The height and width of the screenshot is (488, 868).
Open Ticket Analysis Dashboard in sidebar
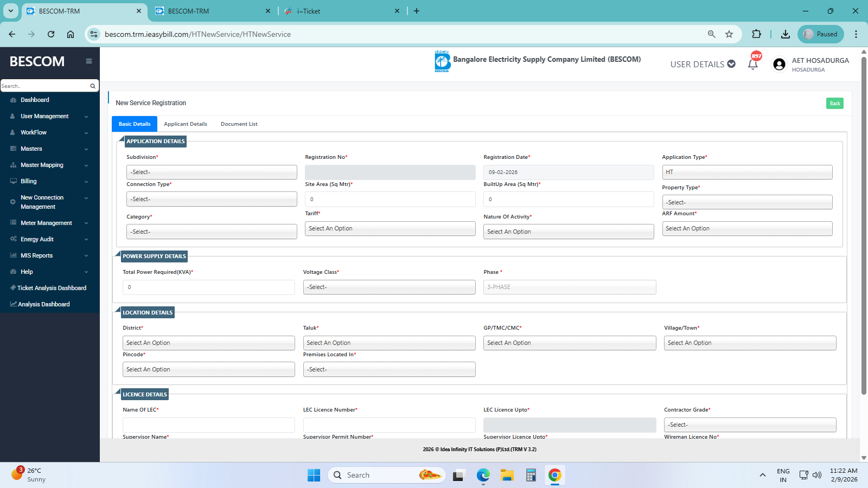pyautogui.click(x=52, y=288)
